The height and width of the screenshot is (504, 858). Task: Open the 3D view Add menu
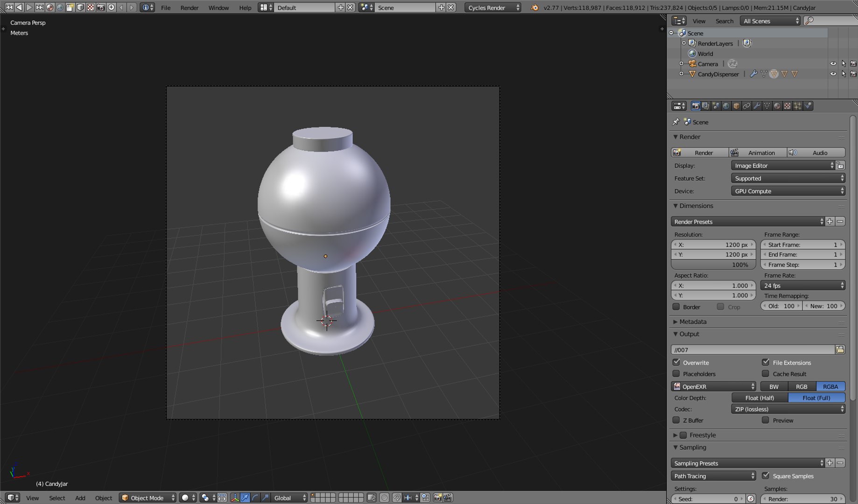coord(80,498)
